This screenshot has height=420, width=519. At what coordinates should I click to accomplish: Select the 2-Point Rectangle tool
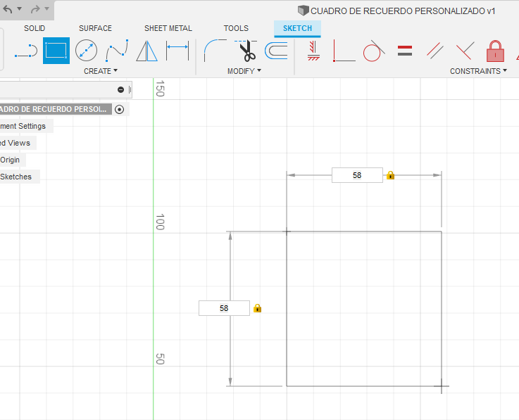[x=56, y=51]
